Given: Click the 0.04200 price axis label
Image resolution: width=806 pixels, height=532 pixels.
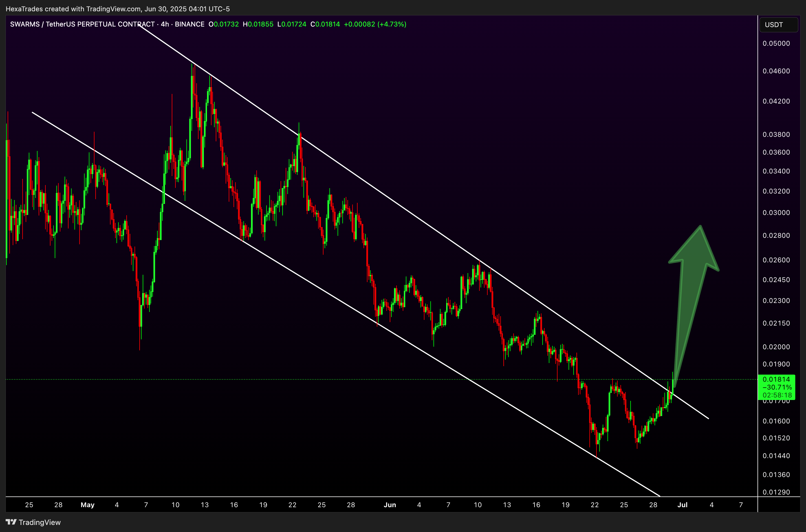Looking at the screenshot, I should click(776, 101).
